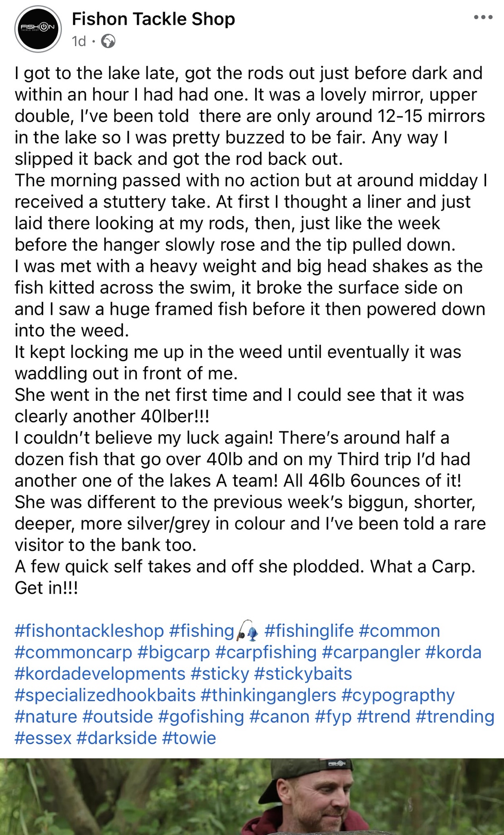Open the Fishon Tackle Shop page name
The height and width of the screenshot is (835, 504).
(x=153, y=19)
